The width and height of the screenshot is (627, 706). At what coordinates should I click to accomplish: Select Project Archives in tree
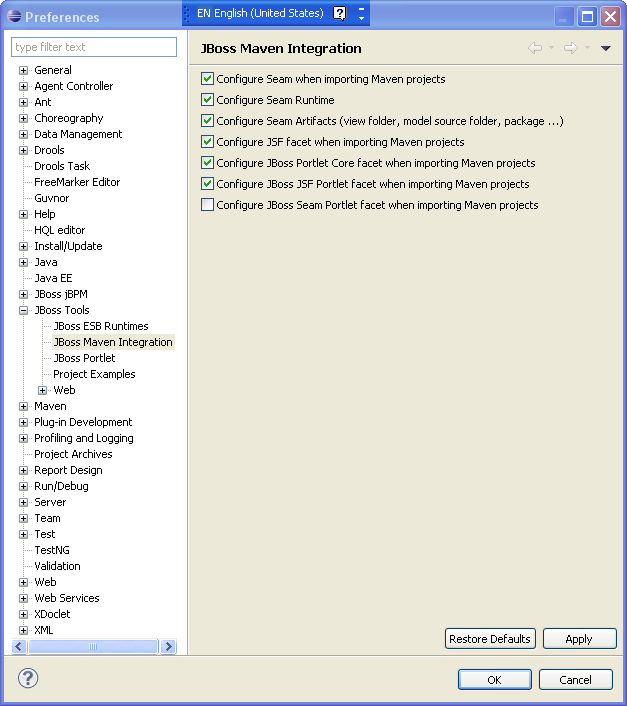pos(73,454)
